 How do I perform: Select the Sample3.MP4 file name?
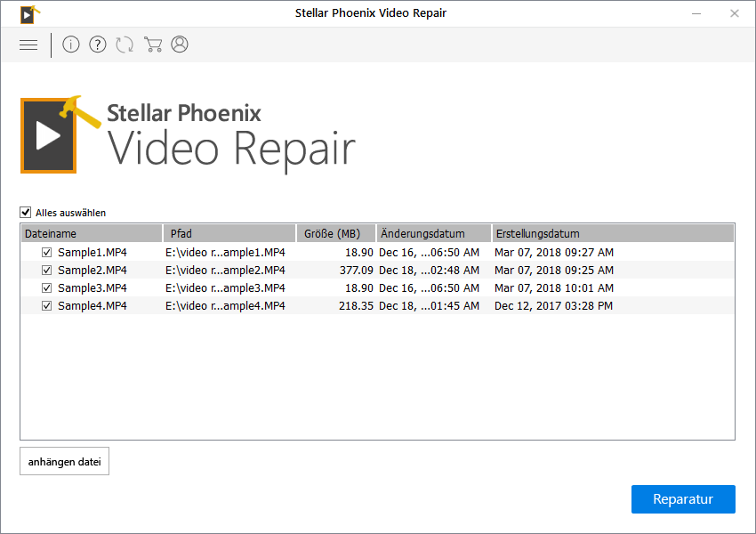click(x=92, y=288)
